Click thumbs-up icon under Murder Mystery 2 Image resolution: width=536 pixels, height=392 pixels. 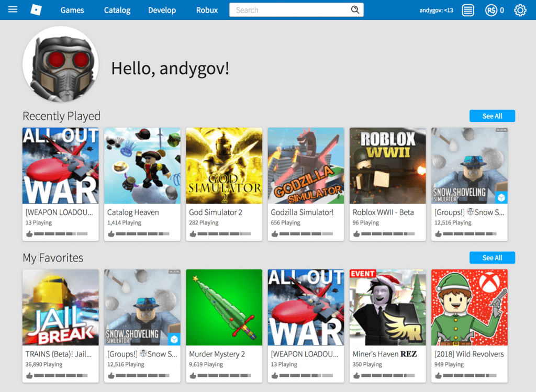click(193, 376)
